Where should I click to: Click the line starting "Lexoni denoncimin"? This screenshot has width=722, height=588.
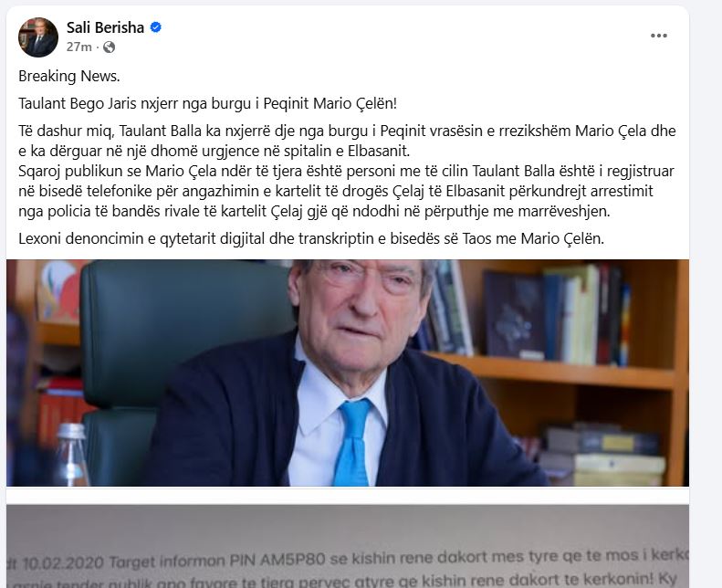coord(311,238)
